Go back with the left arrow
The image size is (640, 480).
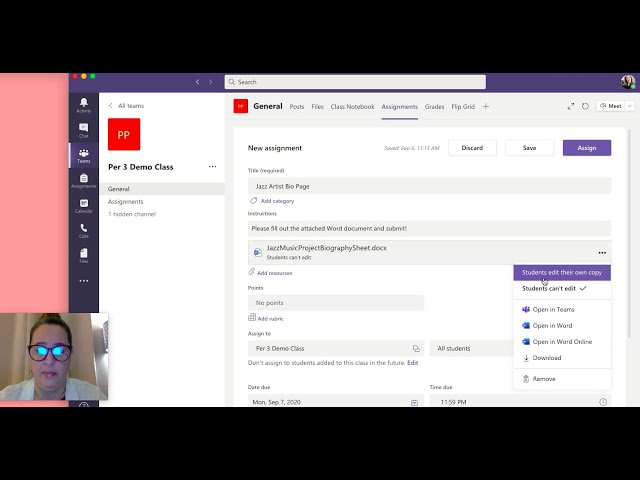point(198,82)
